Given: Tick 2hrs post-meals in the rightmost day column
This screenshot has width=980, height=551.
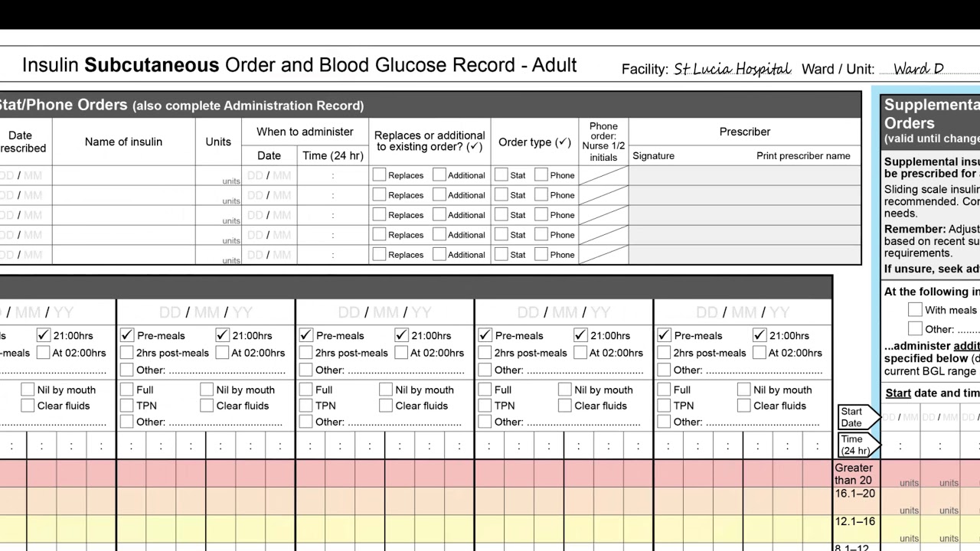Looking at the screenshot, I should pos(665,353).
